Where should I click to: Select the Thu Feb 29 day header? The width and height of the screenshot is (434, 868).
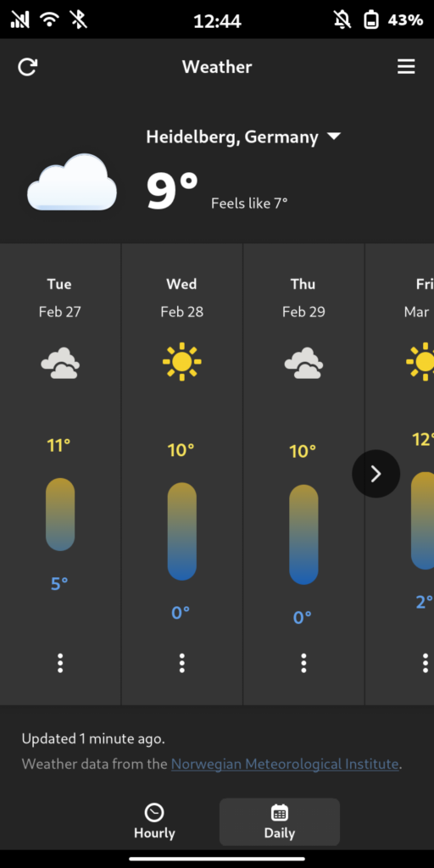(303, 298)
